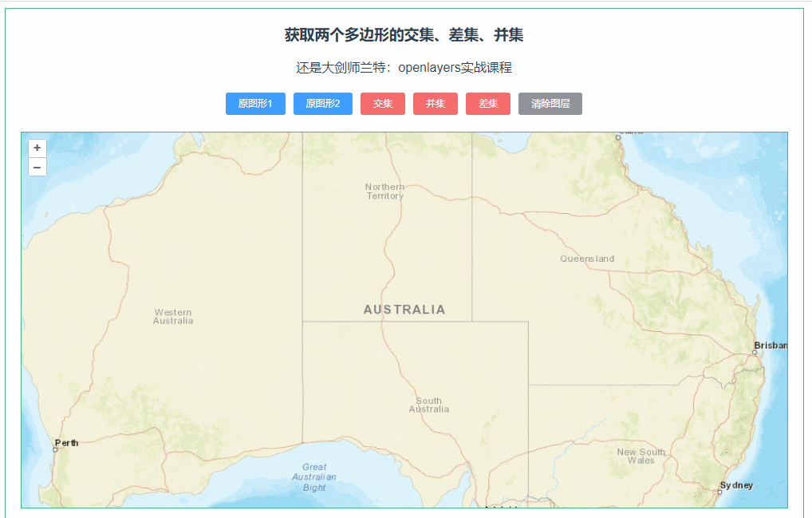Click the Perth city label
This screenshot has height=518, width=812.
[67, 443]
